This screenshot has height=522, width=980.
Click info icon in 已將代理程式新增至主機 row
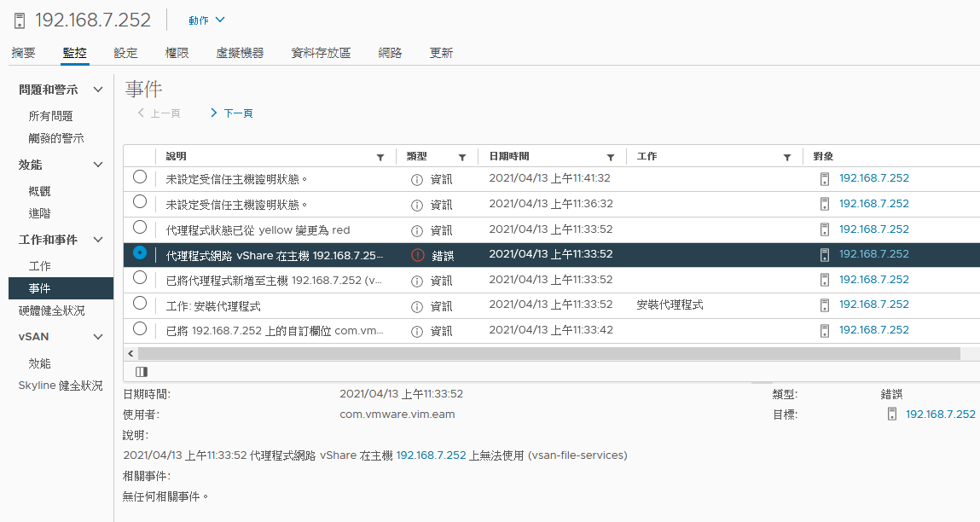[x=417, y=281]
